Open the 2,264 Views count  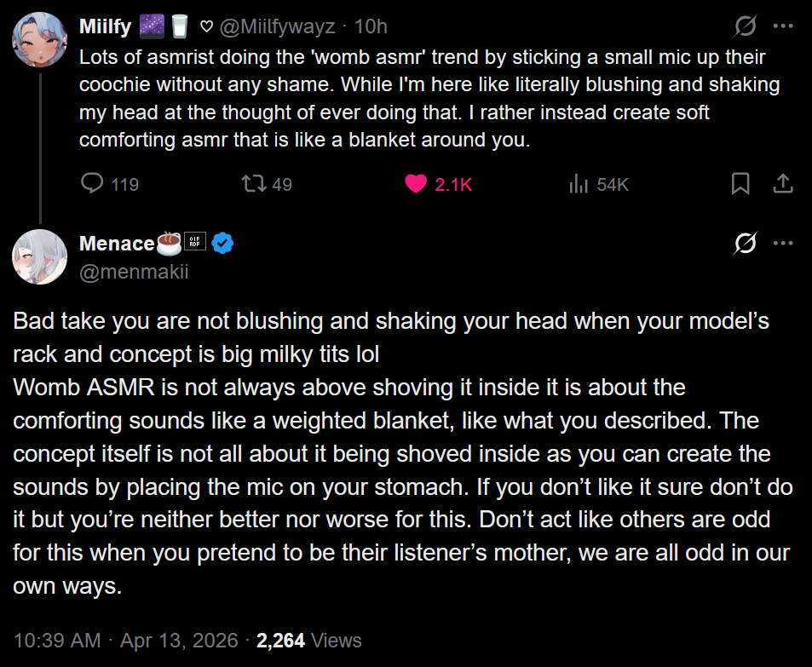pos(309,641)
